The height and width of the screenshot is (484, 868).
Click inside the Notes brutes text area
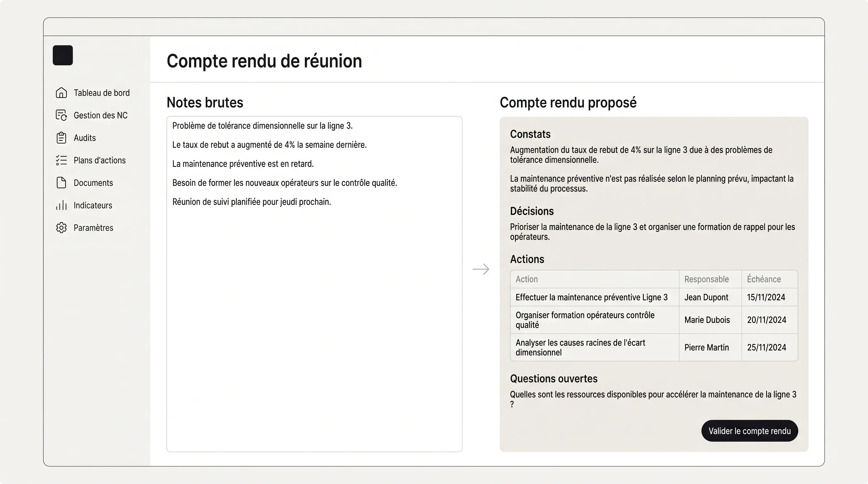[x=314, y=284]
